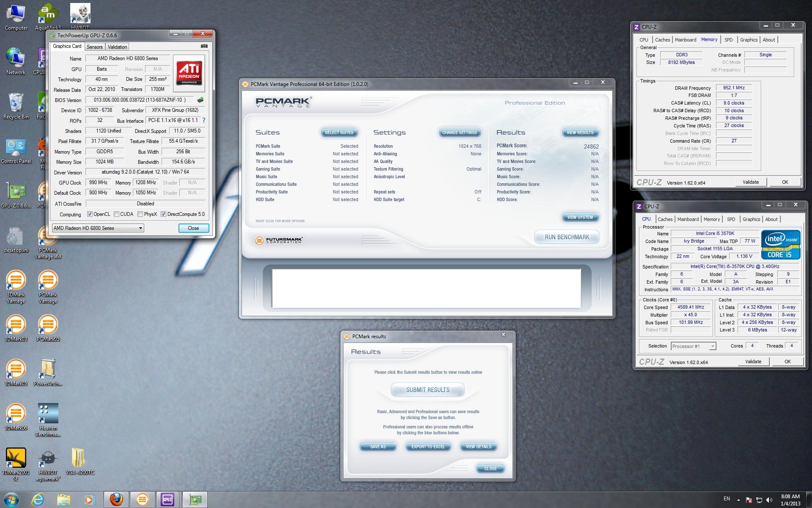The height and width of the screenshot is (508, 812).
Task: Open the Control Panel desktop icon
Action: (x=16, y=151)
